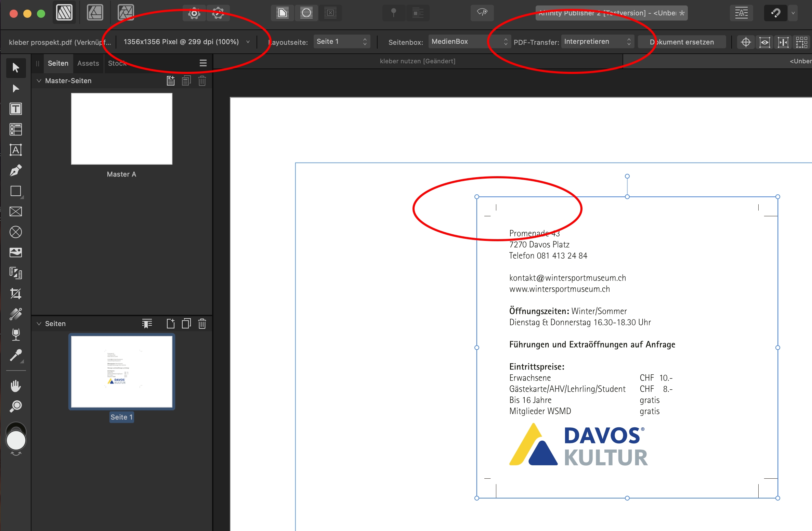
Task: Select the Rectangle shape tool
Action: [x=16, y=191]
